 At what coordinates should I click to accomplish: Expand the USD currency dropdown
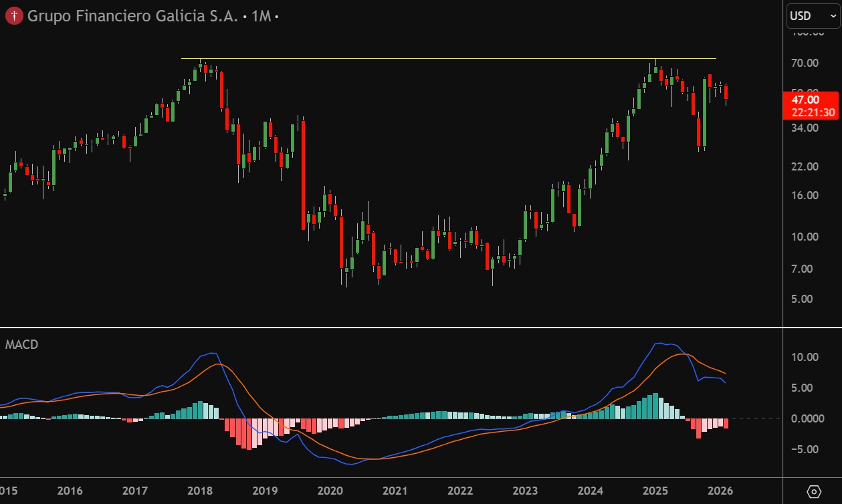[812, 16]
